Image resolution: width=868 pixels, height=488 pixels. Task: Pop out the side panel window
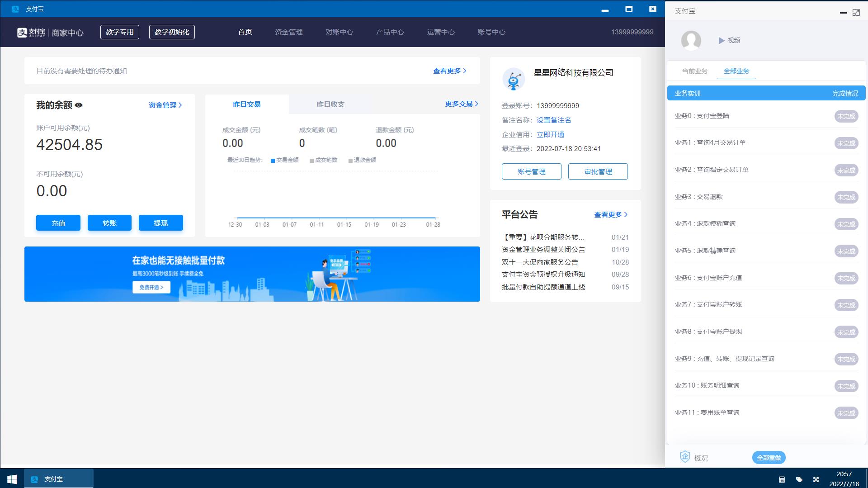856,13
